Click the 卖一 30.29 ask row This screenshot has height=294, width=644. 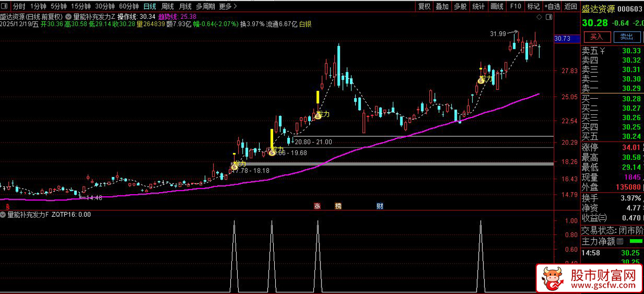point(612,89)
